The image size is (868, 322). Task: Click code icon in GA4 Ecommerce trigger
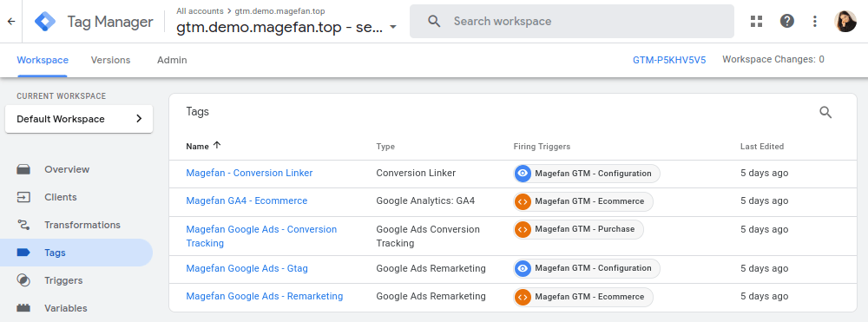tap(523, 201)
